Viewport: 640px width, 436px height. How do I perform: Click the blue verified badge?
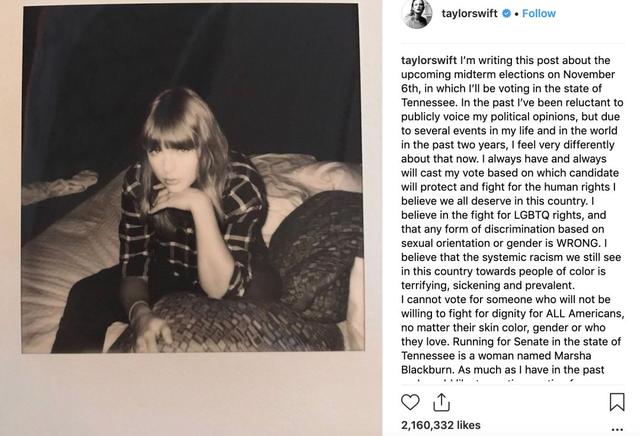coord(506,14)
